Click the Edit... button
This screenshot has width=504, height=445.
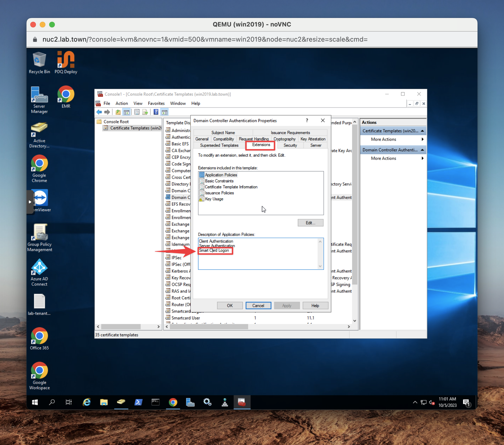tap(310, 223)
